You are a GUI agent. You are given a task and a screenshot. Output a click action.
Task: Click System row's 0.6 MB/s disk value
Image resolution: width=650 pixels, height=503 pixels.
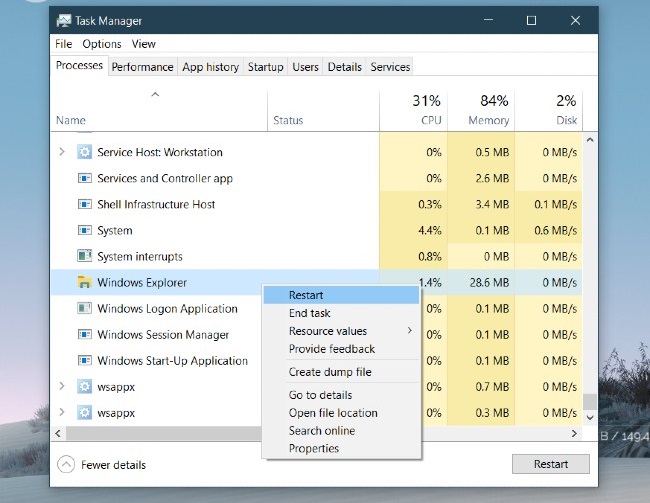coord(555,231)
